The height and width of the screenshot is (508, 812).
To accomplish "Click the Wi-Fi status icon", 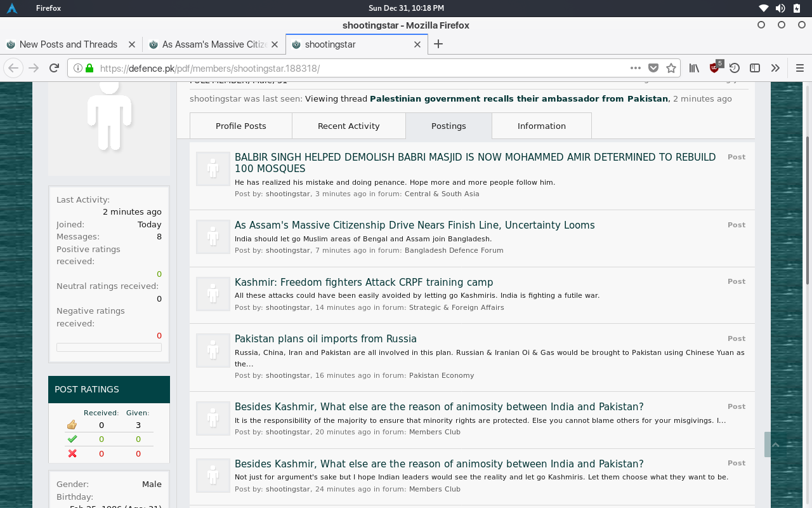I will [x=764, y=8].
